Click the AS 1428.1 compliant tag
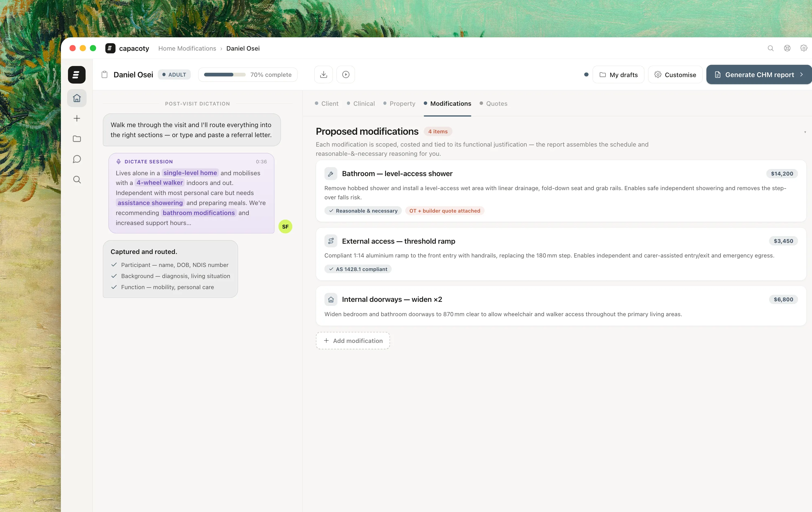The height and width of the screenshot is (512, 812). coord(358,269)
